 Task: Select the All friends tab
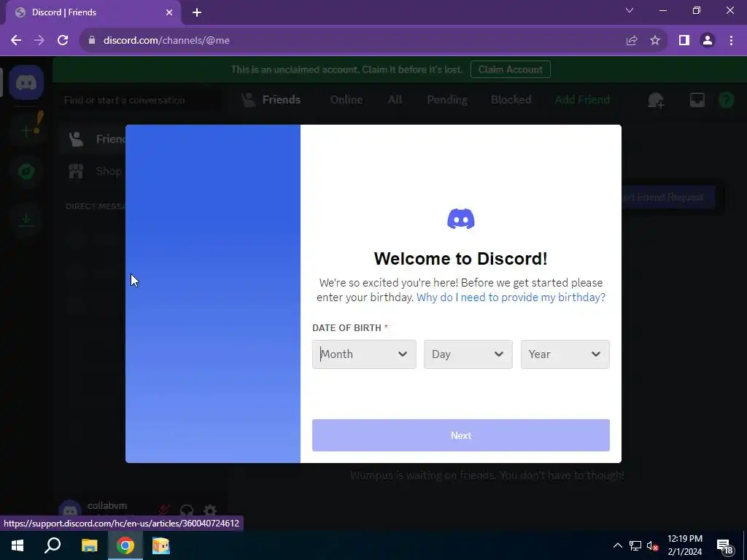(x=395, y=99)
